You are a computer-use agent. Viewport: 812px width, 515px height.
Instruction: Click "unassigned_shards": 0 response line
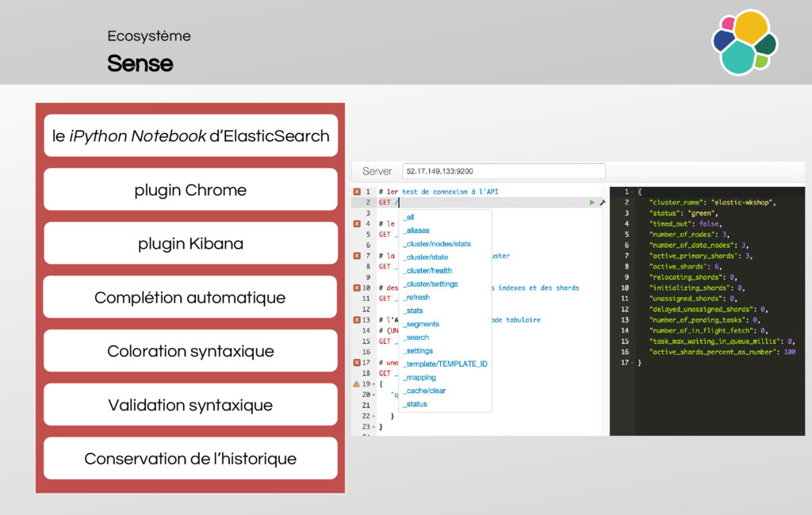[x=693, y=299]
